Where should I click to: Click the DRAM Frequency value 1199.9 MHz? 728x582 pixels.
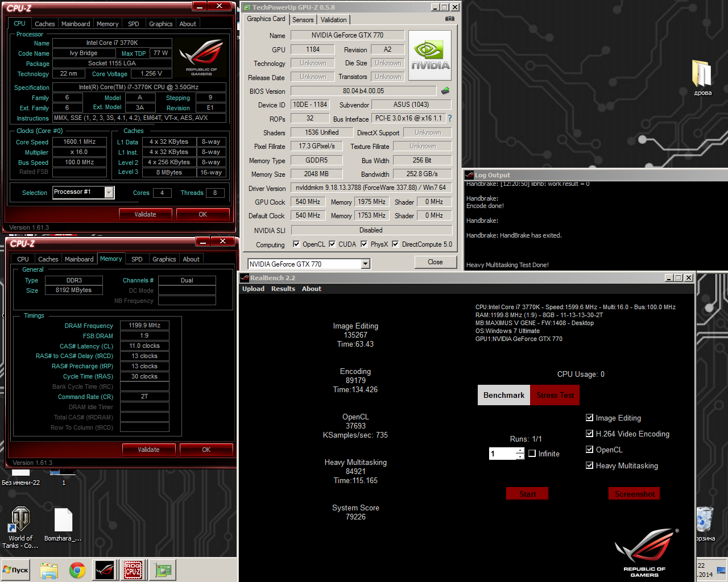[144, 326]
